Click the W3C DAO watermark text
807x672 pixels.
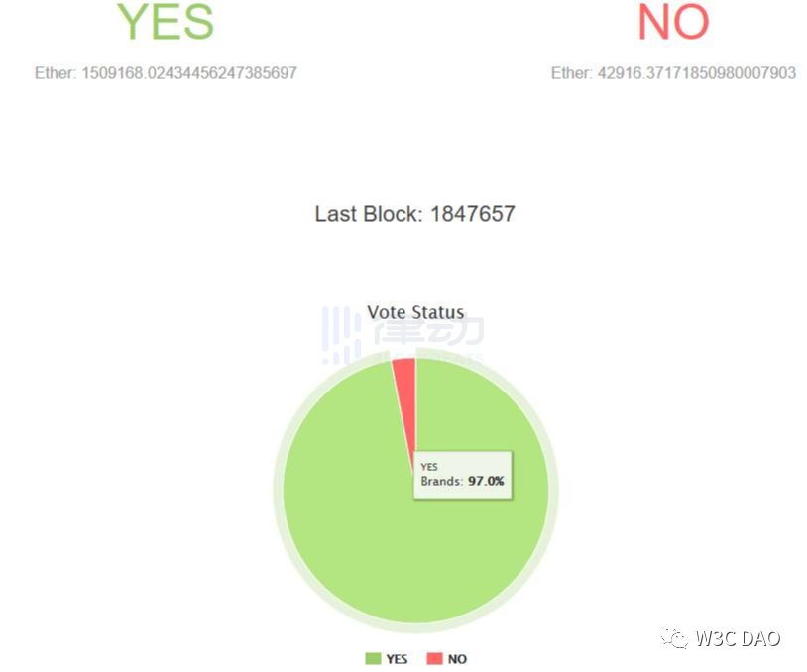click(x=738, y=638)
